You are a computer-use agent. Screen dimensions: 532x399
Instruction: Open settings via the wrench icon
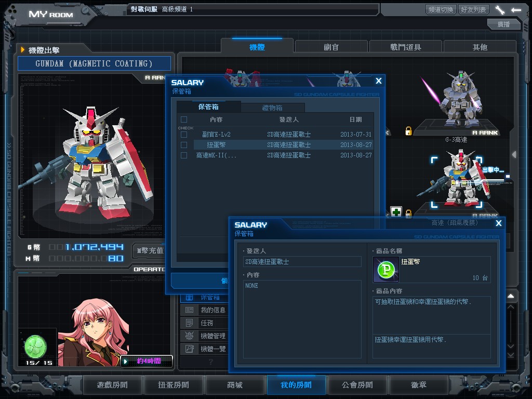coord(500,10)
